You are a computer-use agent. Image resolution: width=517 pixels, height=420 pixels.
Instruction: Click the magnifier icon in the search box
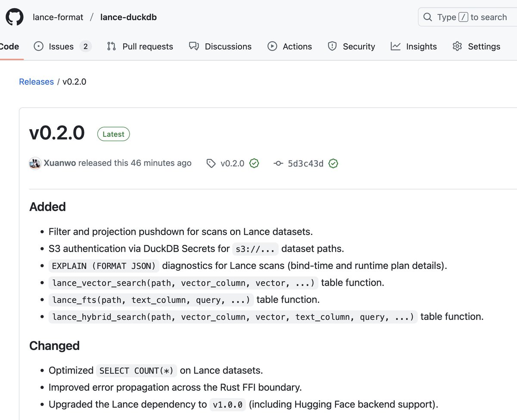point(428,17)
